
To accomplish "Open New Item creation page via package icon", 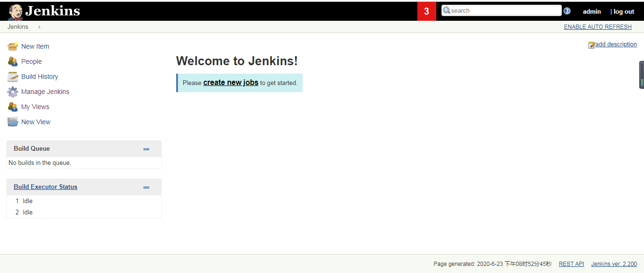I will 12,46.
